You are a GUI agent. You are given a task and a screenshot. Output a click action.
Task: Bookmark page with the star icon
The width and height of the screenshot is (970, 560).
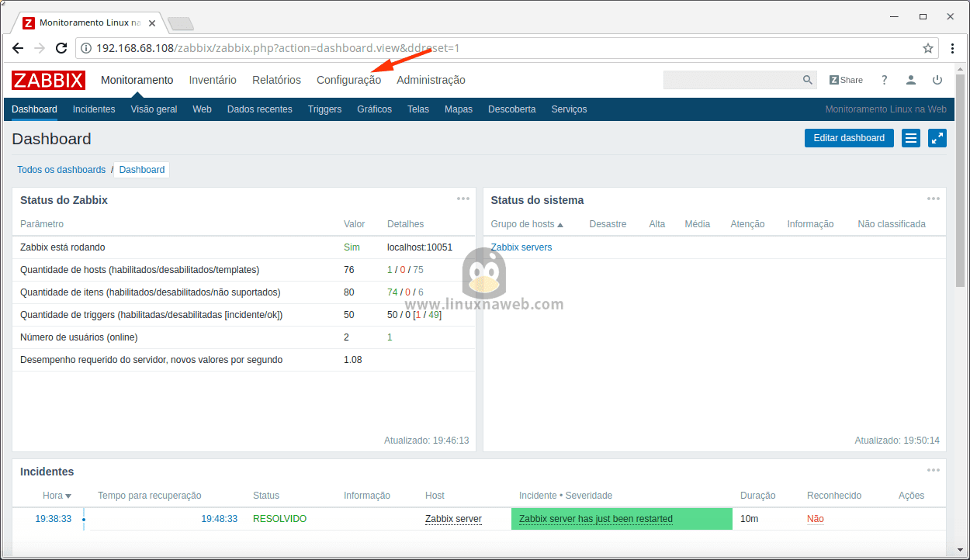[x=928, y=48]
